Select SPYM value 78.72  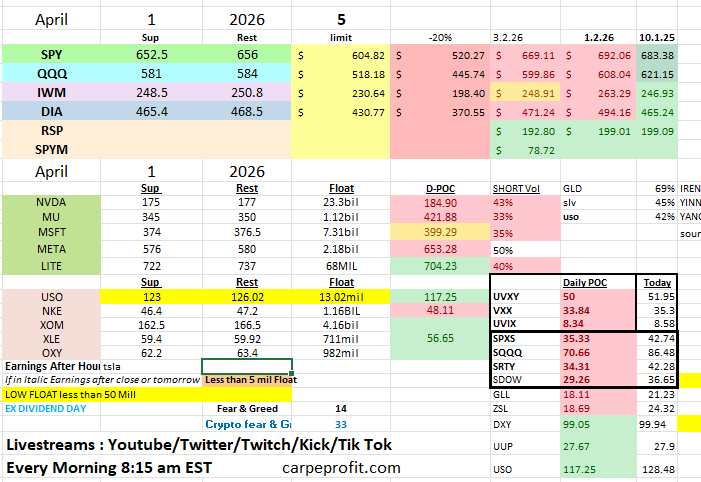tap(525, 151)
